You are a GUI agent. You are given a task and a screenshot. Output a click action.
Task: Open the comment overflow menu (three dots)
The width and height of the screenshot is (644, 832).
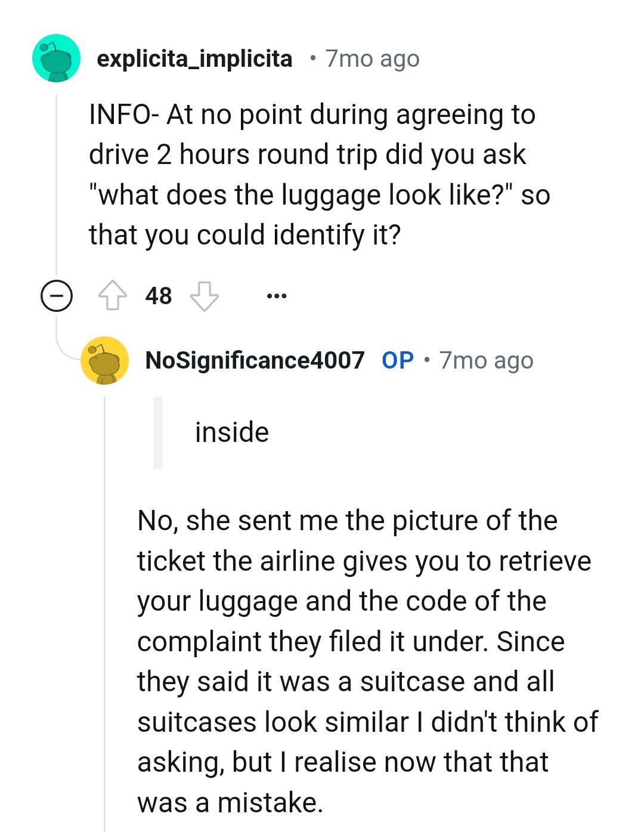pos(278,296)
